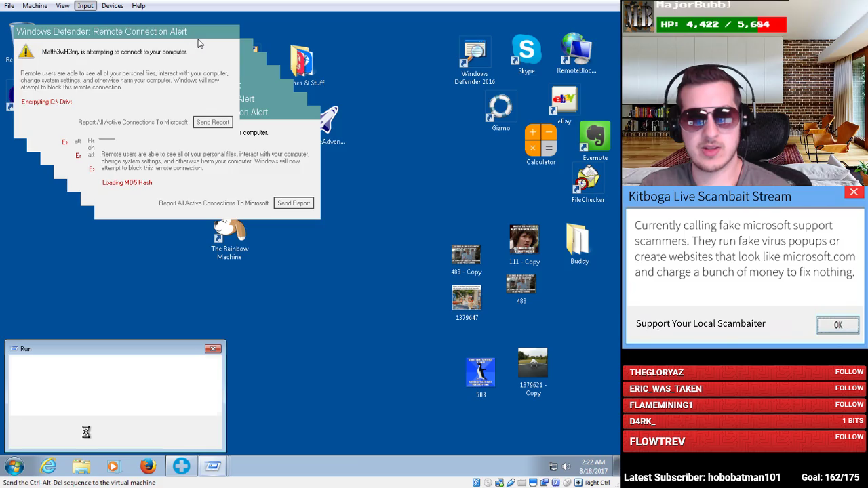The width and height of the screenshot is (868, 488).
Task: Select the Gizmo desktop icon
Action: tap(500, 113)
